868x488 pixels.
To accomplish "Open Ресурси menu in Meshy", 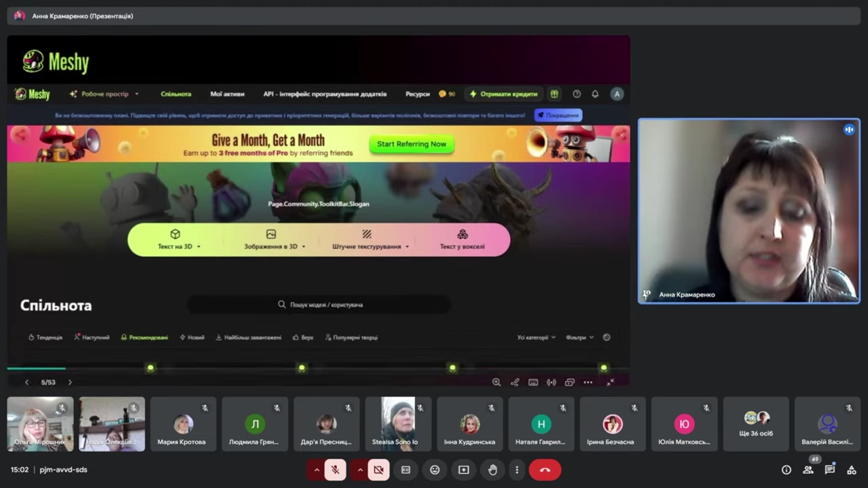I will 417,94.
